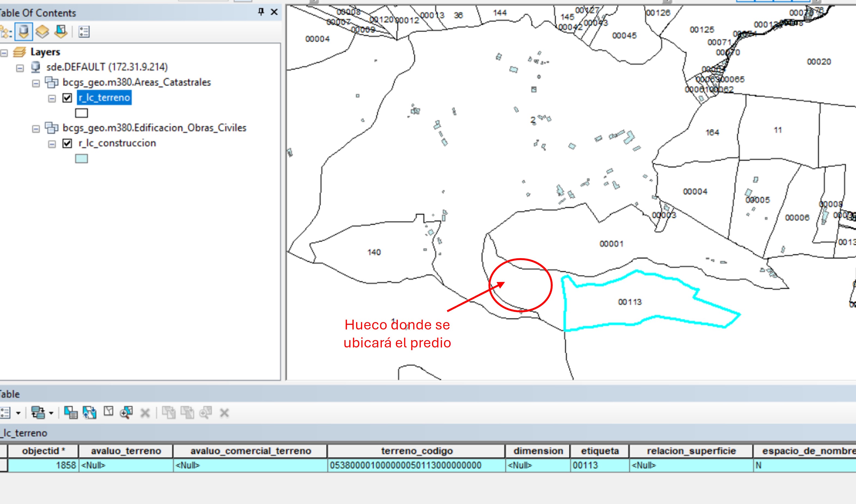The width and height of the screenshot is (856, 504).
Task: Click espacio_de_nombre column header
Action: pos(805,451)
